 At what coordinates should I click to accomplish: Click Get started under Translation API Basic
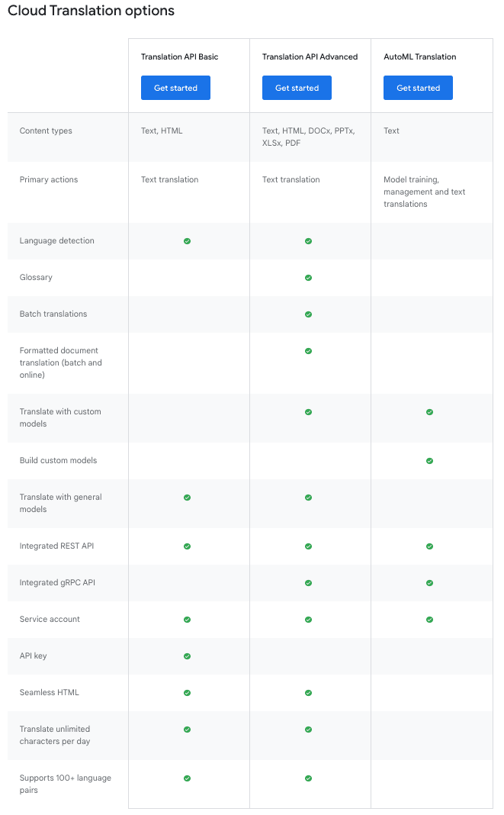(x=175, y=88)
